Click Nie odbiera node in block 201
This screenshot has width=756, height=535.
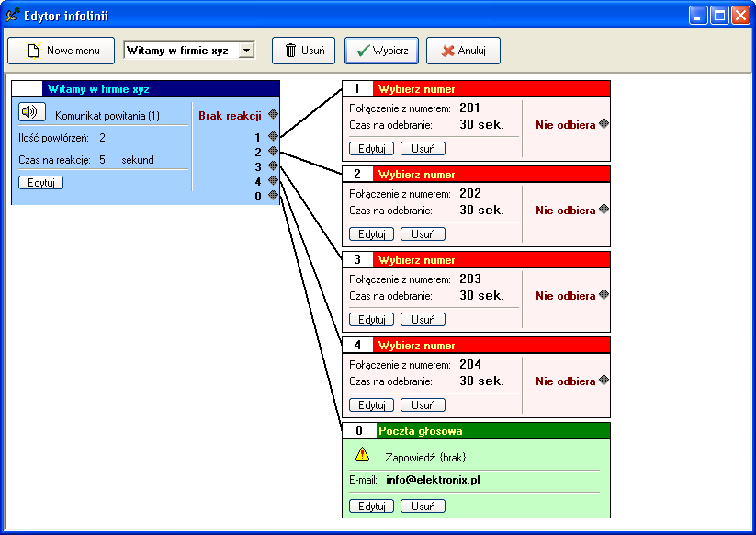click(604, 124)
